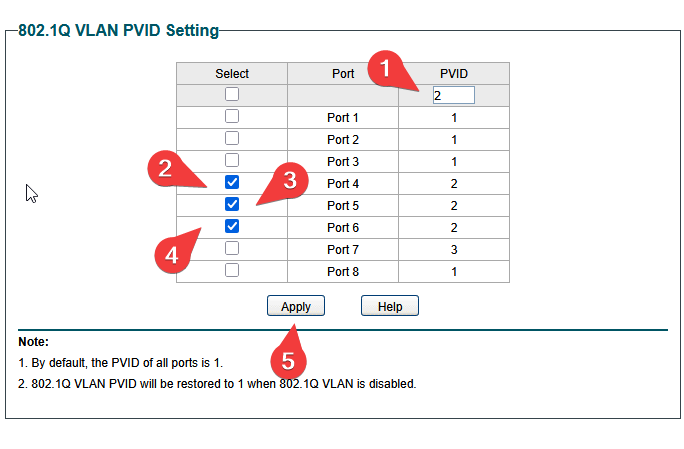
Task: Click red annotation marker number 1
Action: pos(385,69)
